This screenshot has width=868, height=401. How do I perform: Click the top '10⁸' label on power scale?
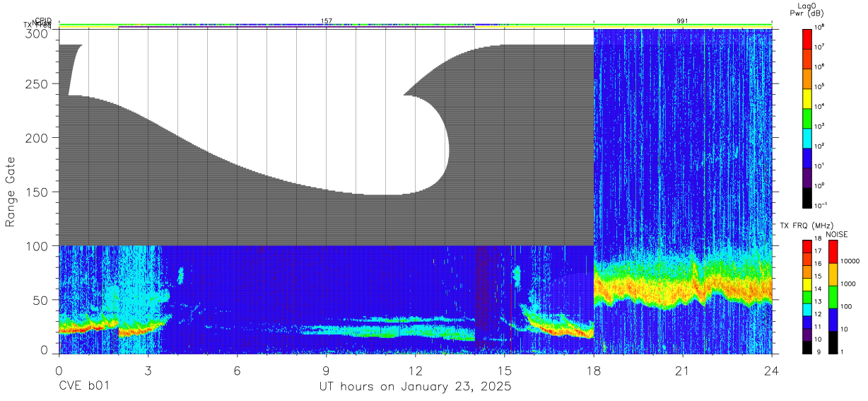[820, 27]
